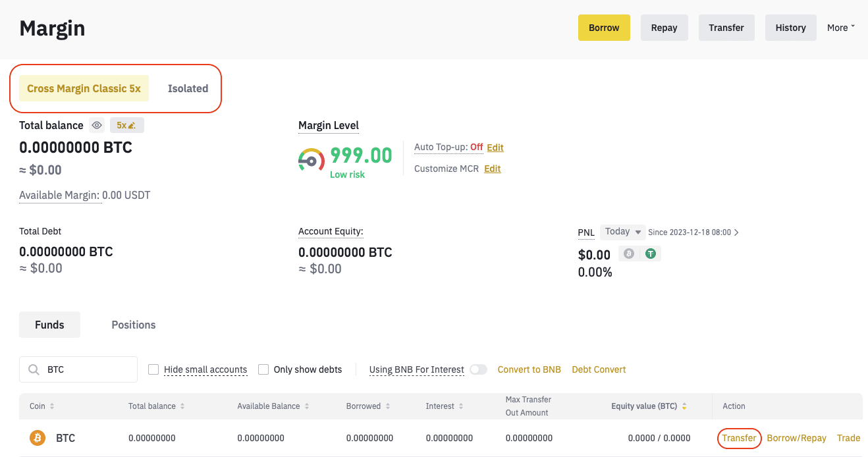Sort by Equity value (BTC) column arrows

tap(684, 406)
